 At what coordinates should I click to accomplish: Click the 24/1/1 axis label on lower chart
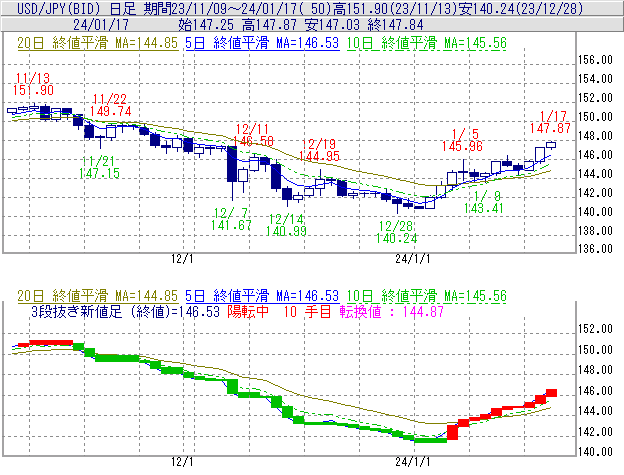coord(413,462)
